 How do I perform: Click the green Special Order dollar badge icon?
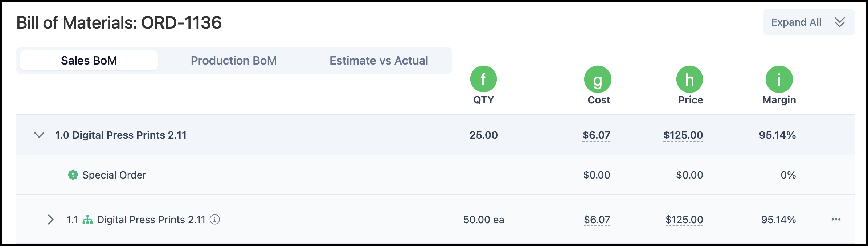(x=73, y=175)
